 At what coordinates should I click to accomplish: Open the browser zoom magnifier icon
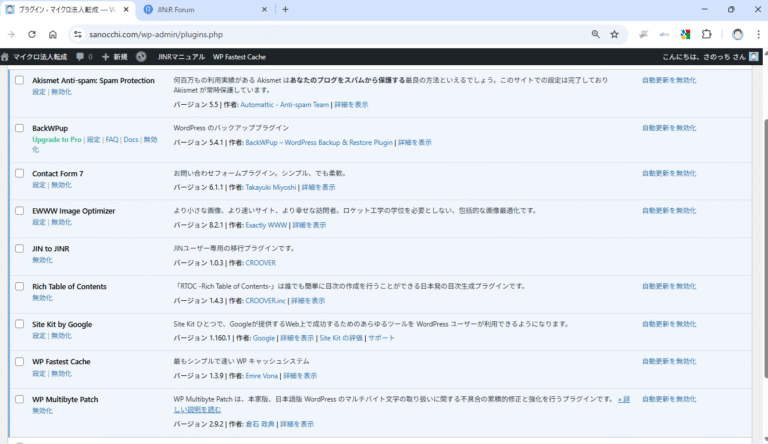point(595,34)
